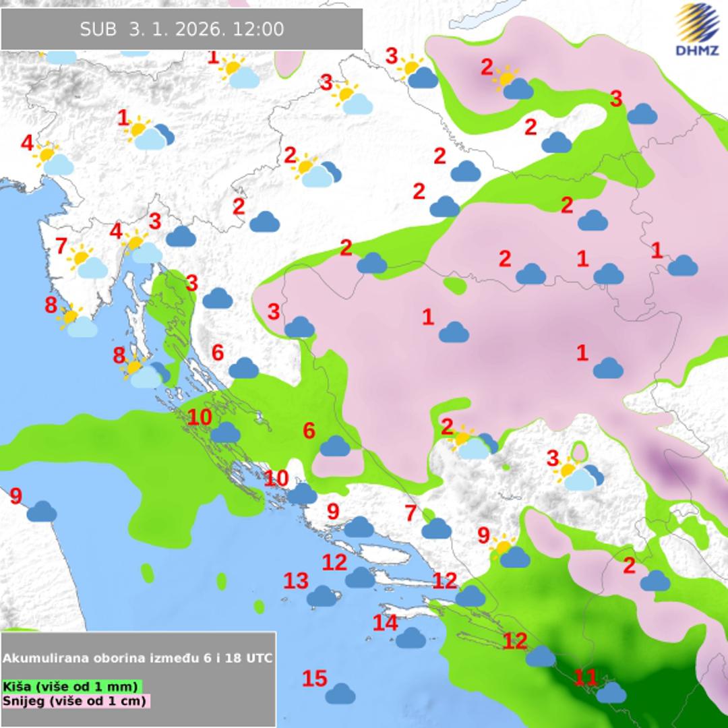Image resolution: width=728 pixels, height=728 pixels.
Task: Click the cloud icon beside temperature 13
Action: (322, 596)
